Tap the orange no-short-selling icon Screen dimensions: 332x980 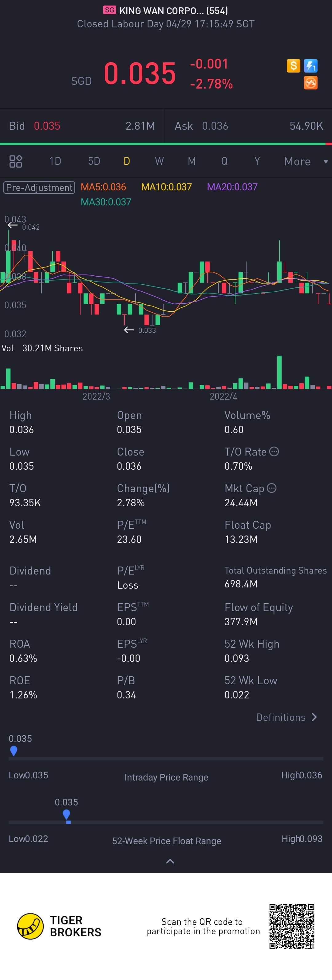click(311, 83)
